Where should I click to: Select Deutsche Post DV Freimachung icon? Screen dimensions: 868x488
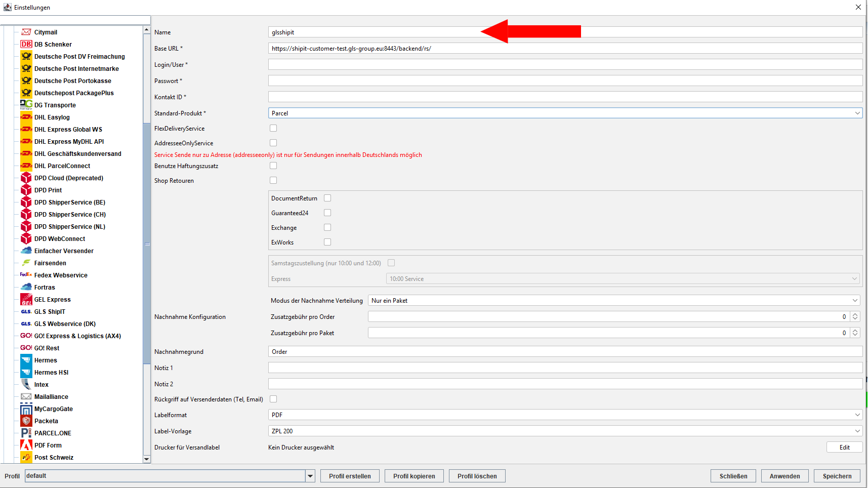pos(26,56)
